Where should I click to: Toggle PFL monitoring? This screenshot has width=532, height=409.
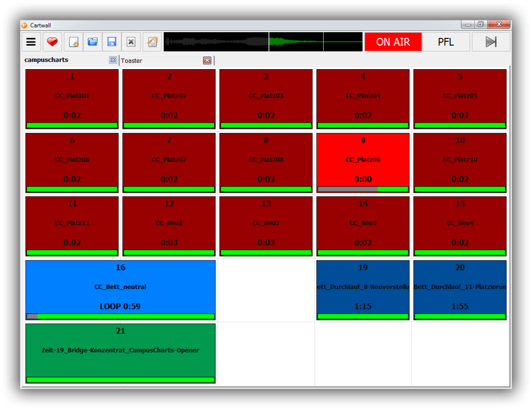[x=446, y=42]
